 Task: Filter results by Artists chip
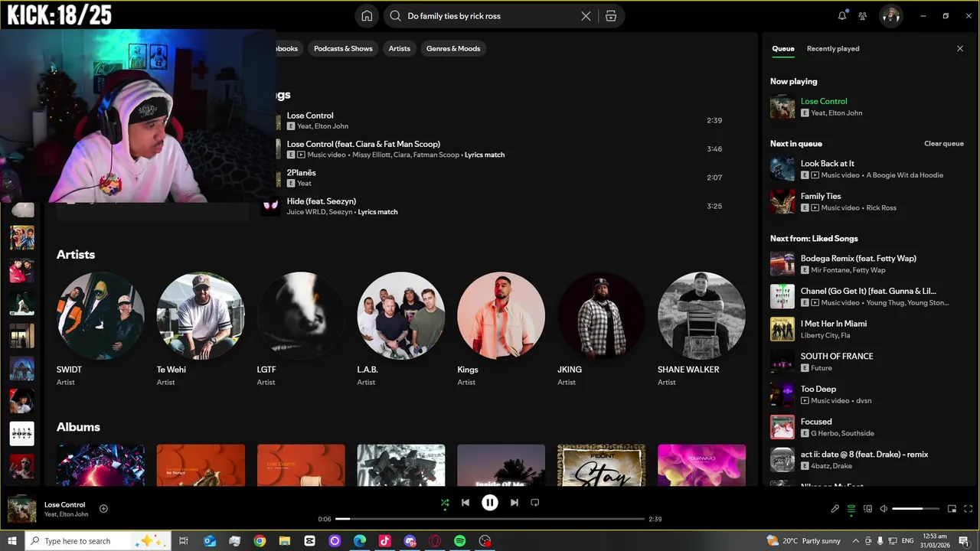(400, 48)
